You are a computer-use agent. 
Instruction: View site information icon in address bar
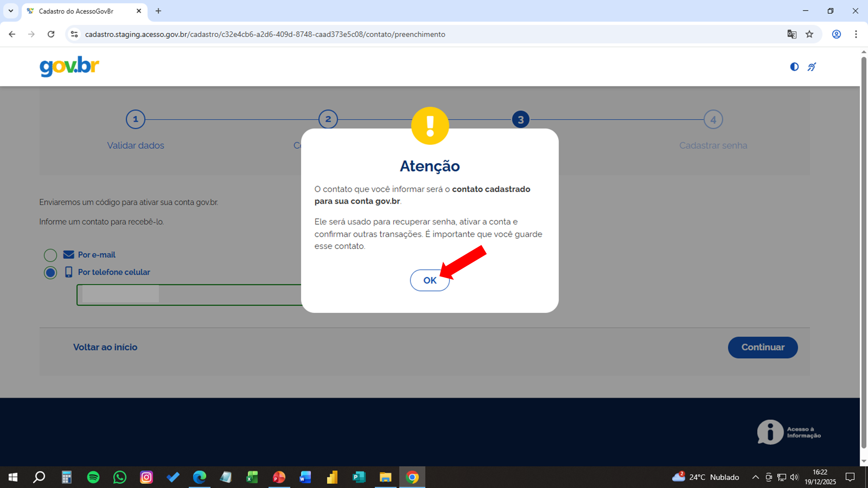click(74, 34)
